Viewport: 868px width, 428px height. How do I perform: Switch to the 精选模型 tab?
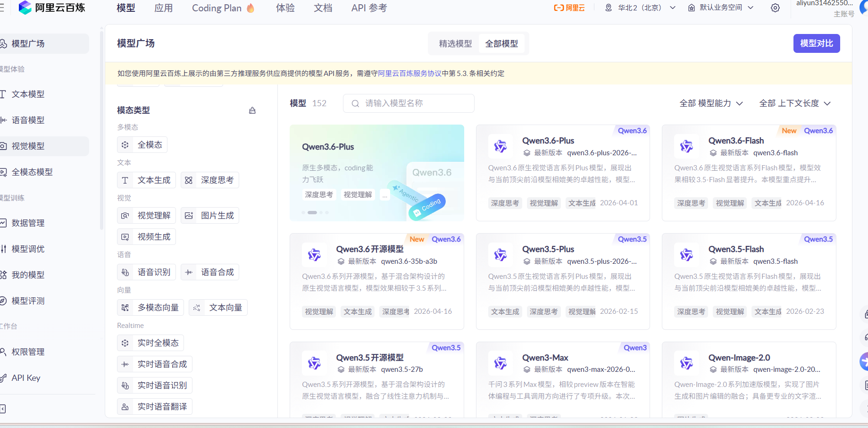tap(455, 43)
